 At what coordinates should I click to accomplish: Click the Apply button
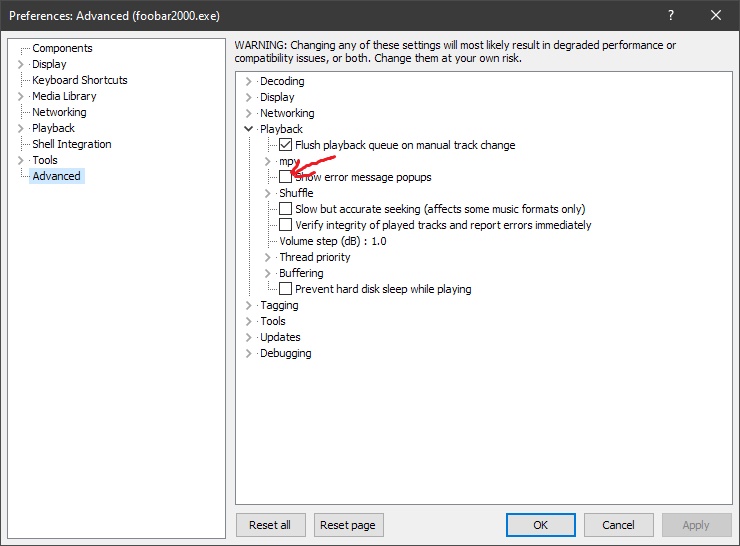(x=696, y=525)
